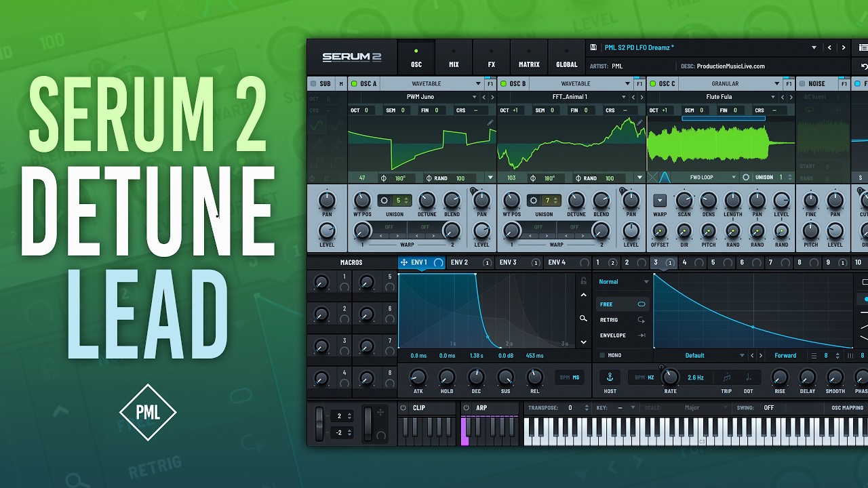Click envelope zoom down chevron
Image resolution: width=868 pixels, height=488 pixels.
tap(583, 342)
